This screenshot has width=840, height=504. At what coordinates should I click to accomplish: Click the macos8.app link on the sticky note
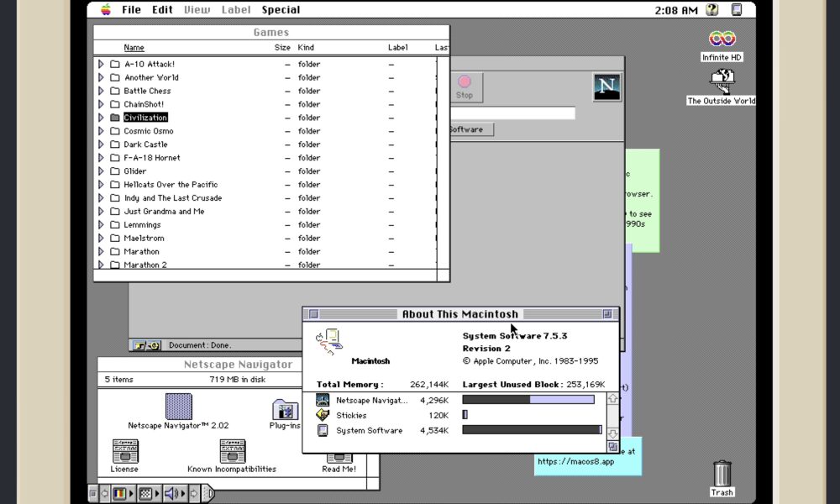(x=576, y=462)
